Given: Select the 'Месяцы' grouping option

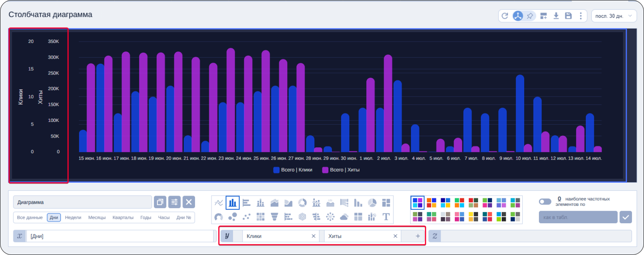Looking at the screenshot, I should [x=97, y=217].
